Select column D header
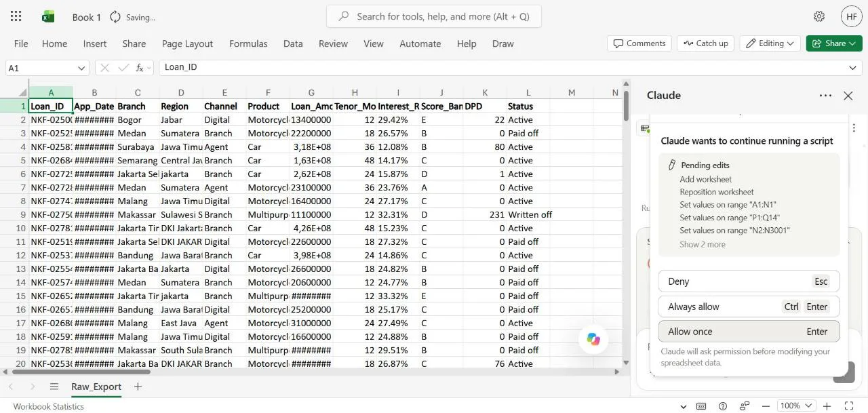 coord(181,93)
